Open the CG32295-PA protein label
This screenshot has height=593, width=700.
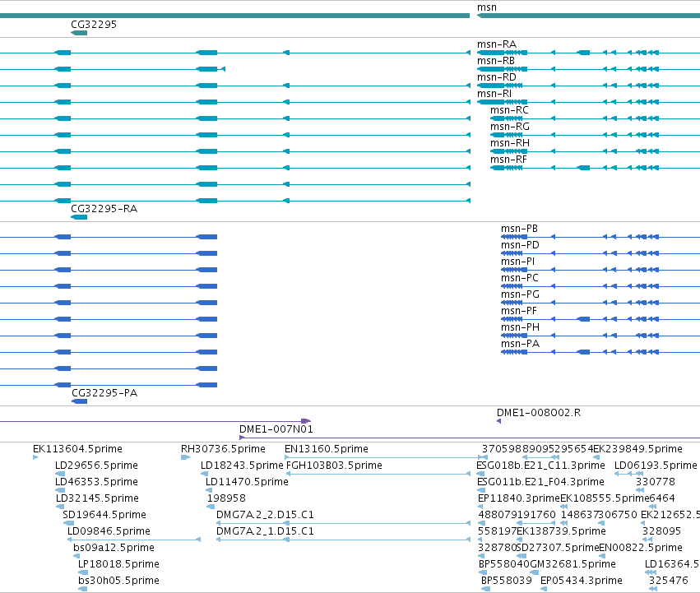tap(104, 393)
